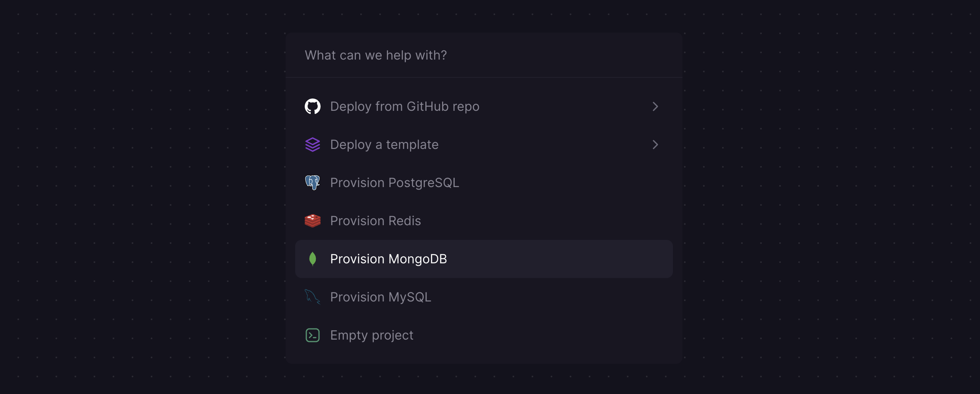The image size is (980, 394).
Task: Open the chevron on the GitHub repo row
Action: click(655, 106)
